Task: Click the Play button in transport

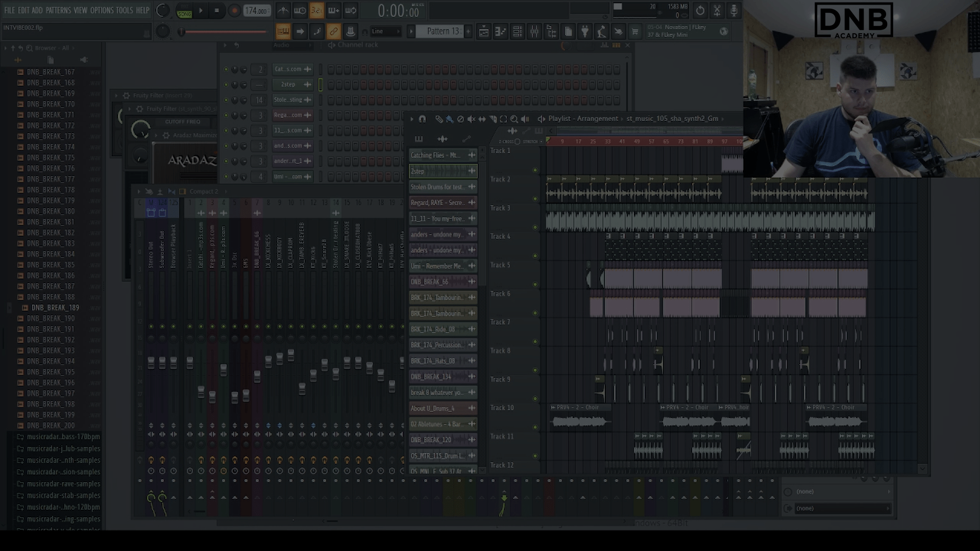Action: point(201,10)
